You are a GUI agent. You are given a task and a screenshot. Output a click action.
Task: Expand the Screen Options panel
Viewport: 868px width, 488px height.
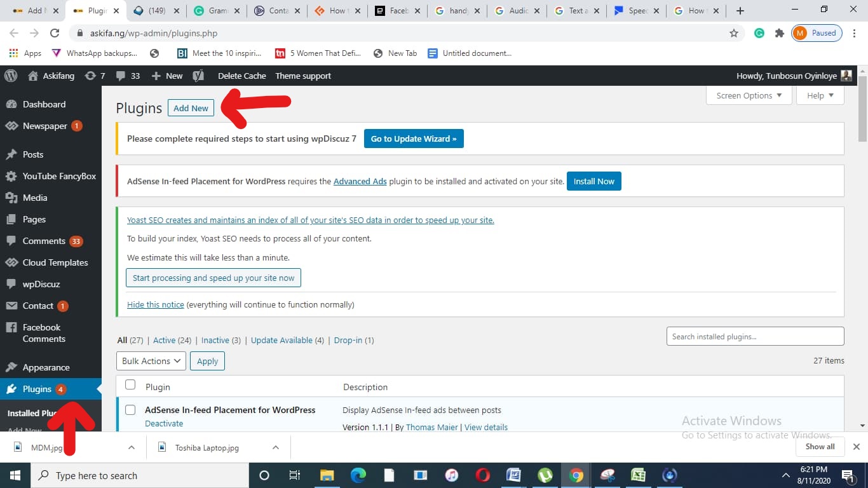749,95
